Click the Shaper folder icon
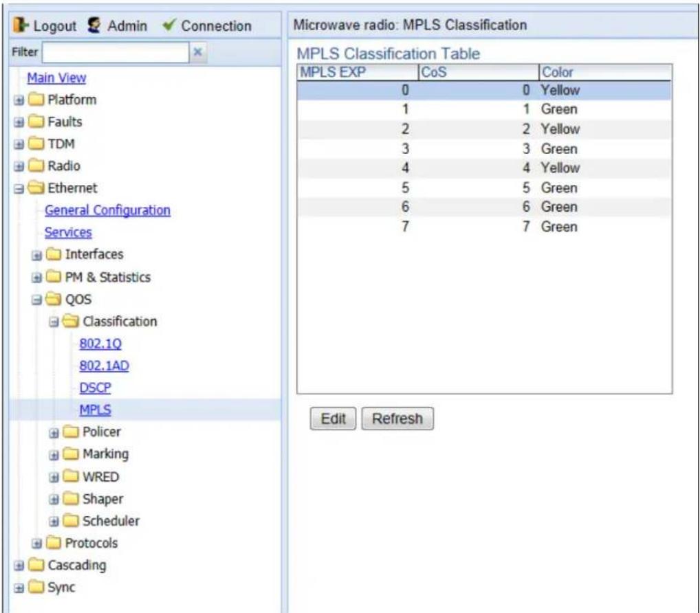700x613 pixels. click(x=71, y=498)
